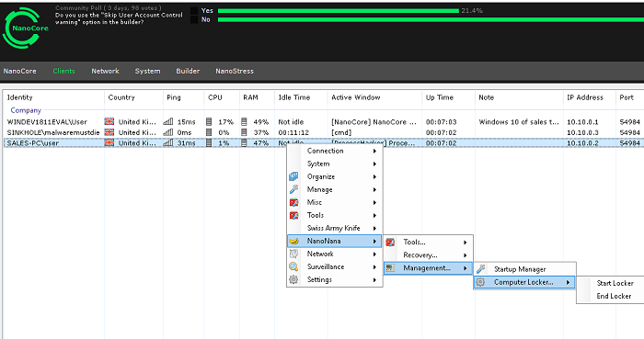Screen dimensions: 644x339
Task: Switch to the Clients tab
Action: (x=63, y=71)
